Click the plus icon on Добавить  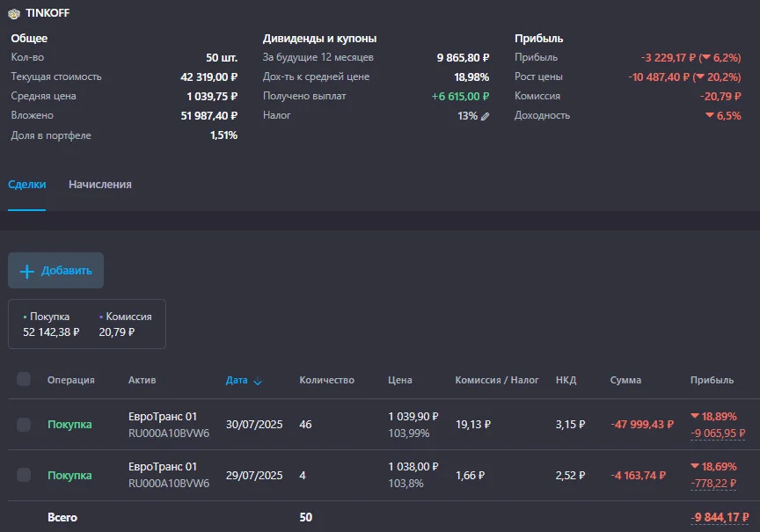[27, 272]
